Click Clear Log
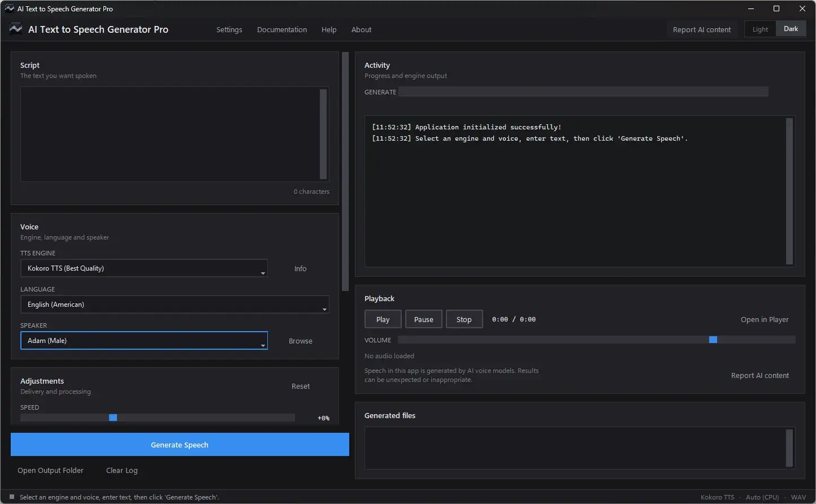Screen dimensions: 816x504 pyautogui.click(x=122, y=470)
